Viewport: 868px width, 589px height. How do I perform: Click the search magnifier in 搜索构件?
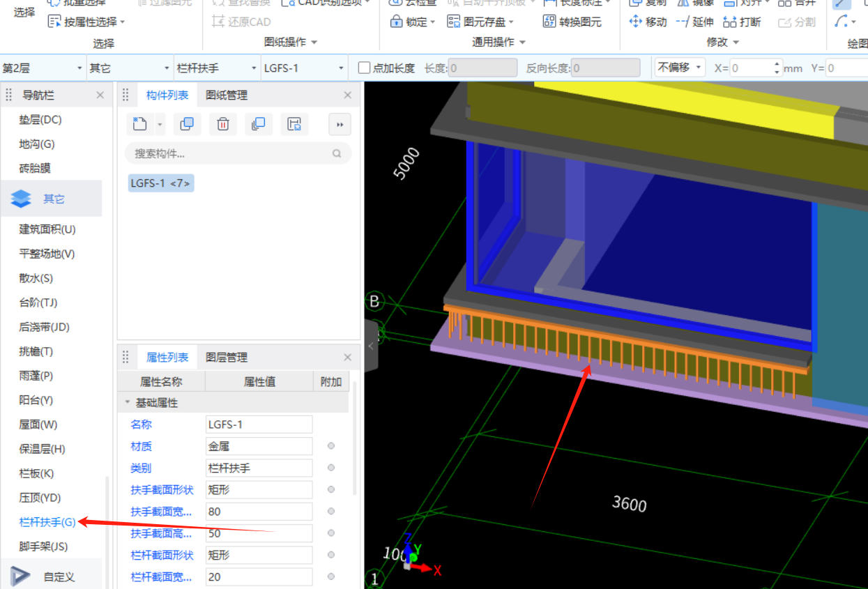(x=337, y=153)
